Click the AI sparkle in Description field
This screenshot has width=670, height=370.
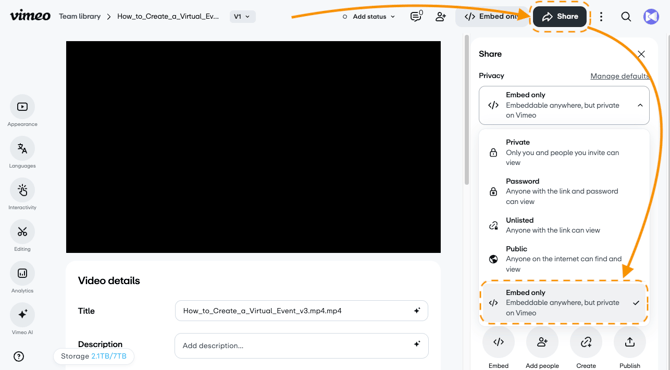[x=417, y=344]
